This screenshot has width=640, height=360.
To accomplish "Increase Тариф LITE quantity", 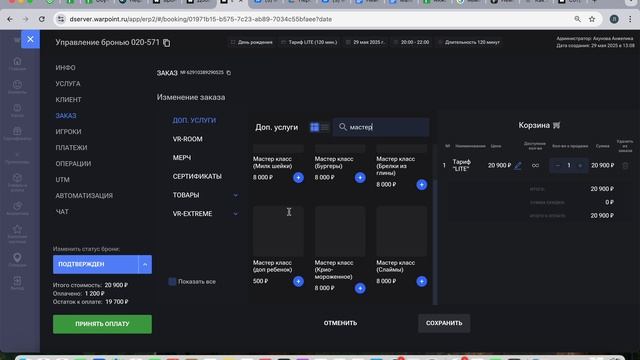I will click(x=580, y=165).
